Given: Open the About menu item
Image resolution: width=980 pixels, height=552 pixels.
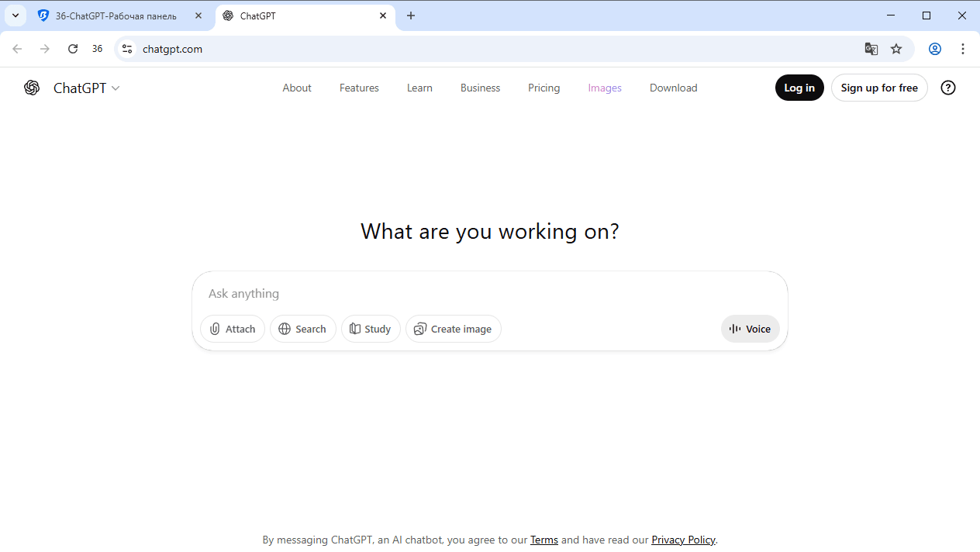Looking at the screenshot, I should (x=297, y=88).
